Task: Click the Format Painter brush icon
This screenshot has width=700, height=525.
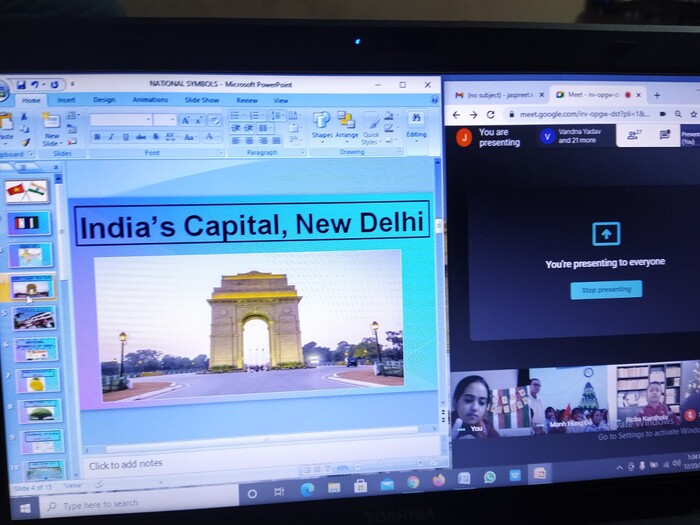Action: 25,142
